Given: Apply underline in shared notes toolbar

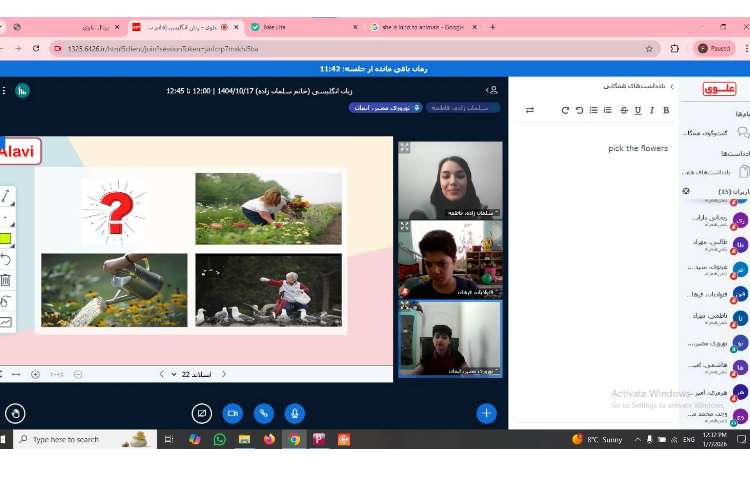Looking at the screenshot, I should tap(638, 110).
